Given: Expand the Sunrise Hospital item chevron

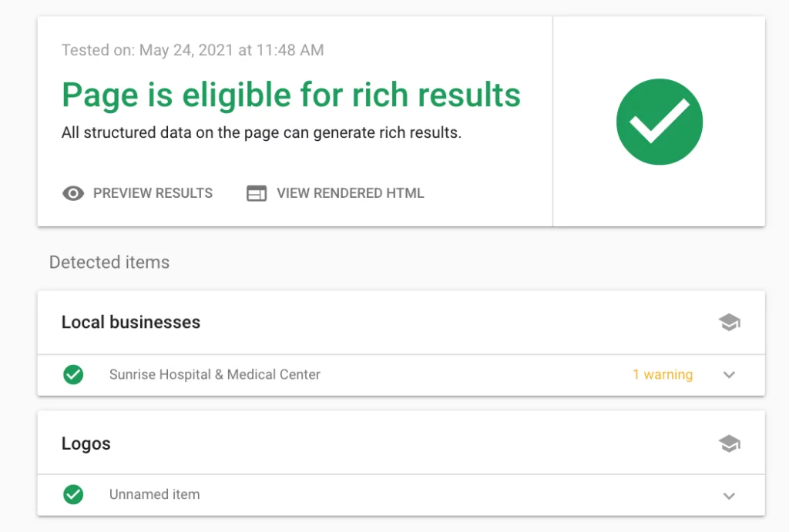Looking at the screenshot, I should point(729,375).
